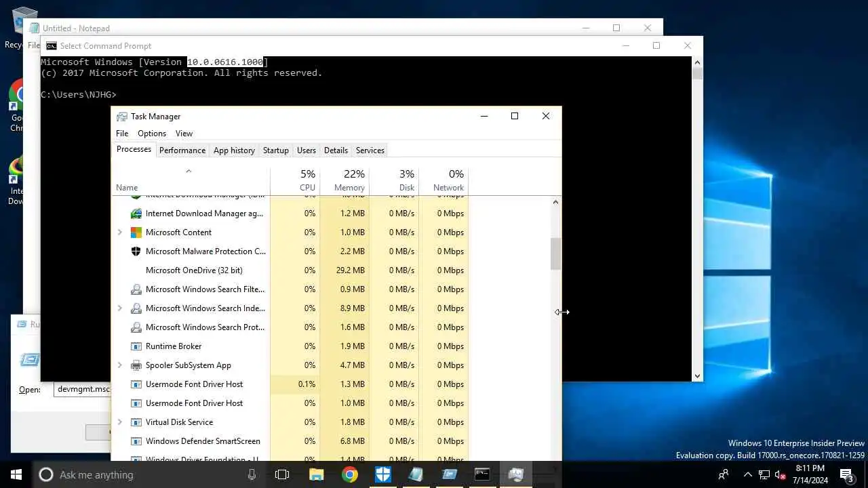Select the Processes tab
868x488 pixels.
point(134,149)
